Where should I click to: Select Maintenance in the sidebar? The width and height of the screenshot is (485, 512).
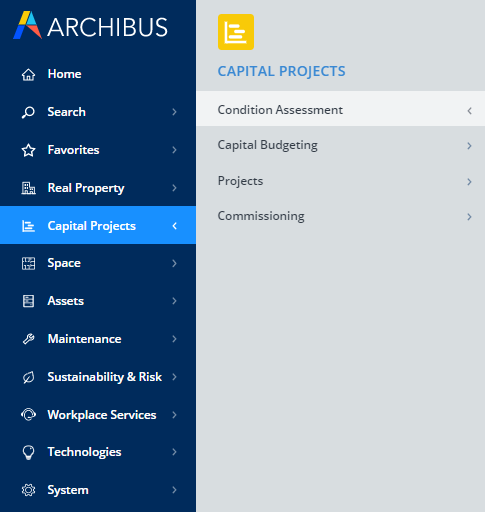click(98, 339)
